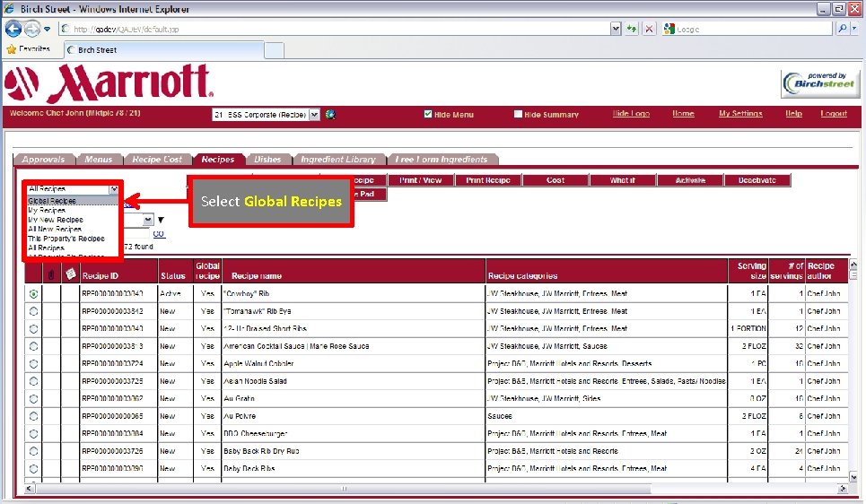Image resolution: width=866 pixels, height=504 pixels.
Task: Open the recent pages dropdown arrow
Action: pos(47,29)
